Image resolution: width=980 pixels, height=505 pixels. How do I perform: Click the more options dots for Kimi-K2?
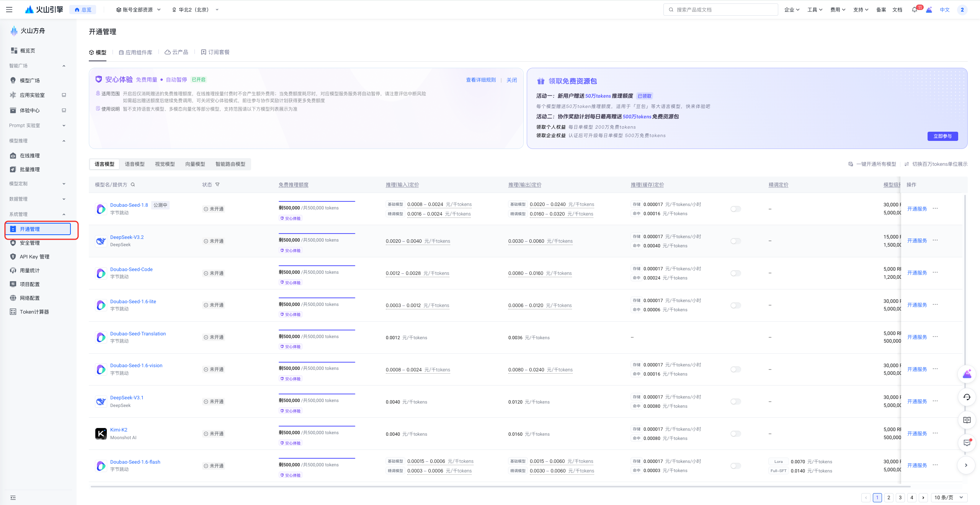[x=935, y=433]
